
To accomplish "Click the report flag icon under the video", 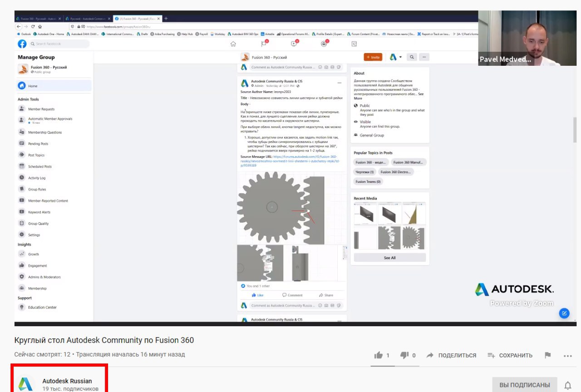I will tap(548, 355).
